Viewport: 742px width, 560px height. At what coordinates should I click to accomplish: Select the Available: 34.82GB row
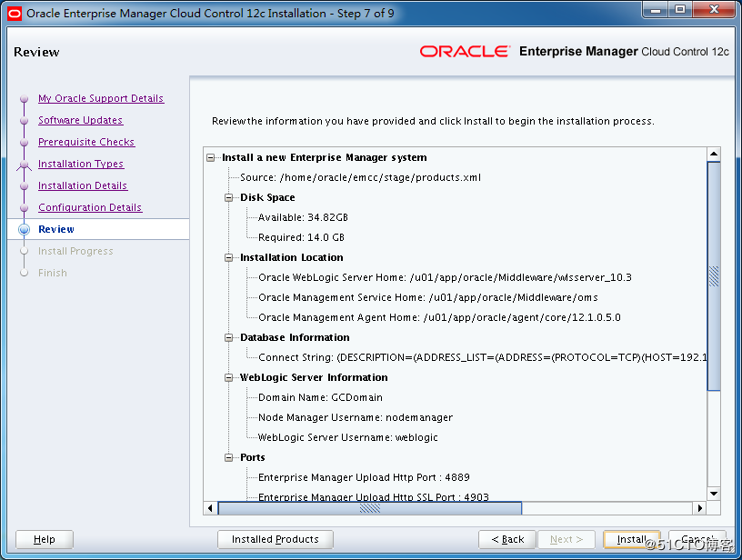point(303,217)
